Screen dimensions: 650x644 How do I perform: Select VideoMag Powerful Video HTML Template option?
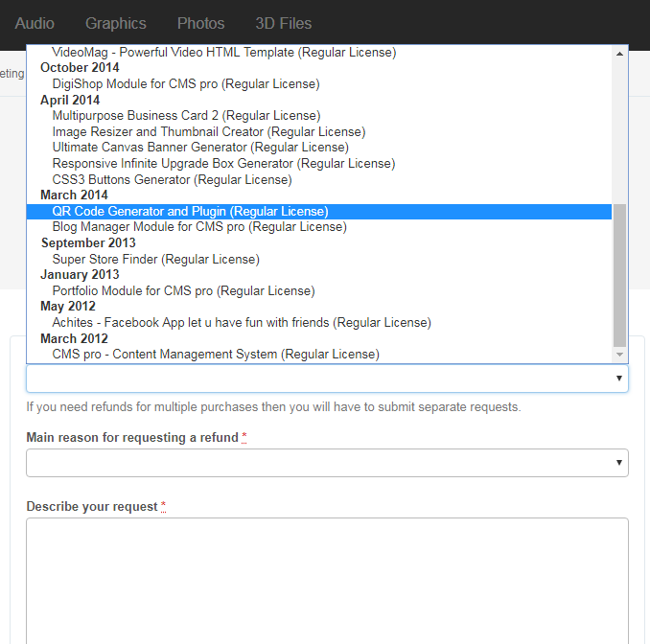[319, 52]
